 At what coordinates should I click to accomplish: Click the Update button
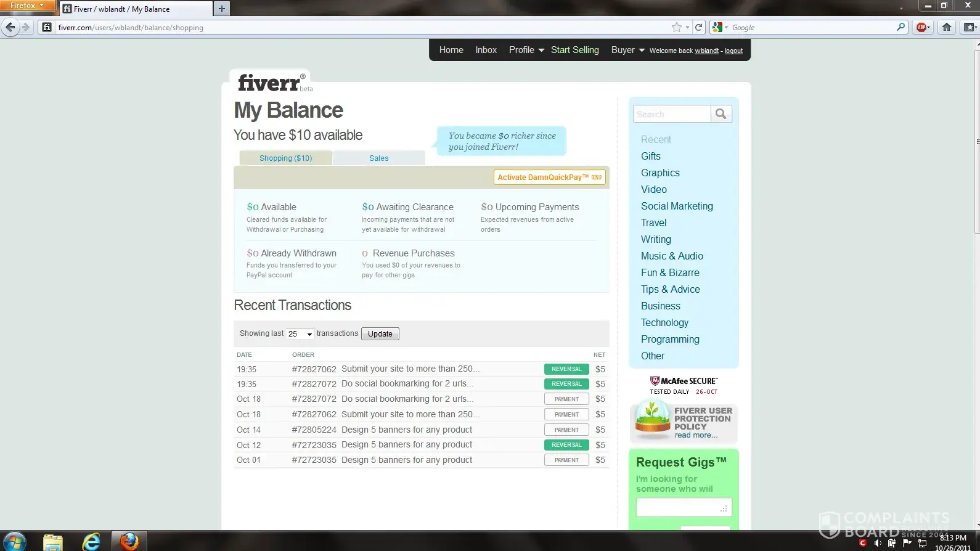tap(380, 334)
